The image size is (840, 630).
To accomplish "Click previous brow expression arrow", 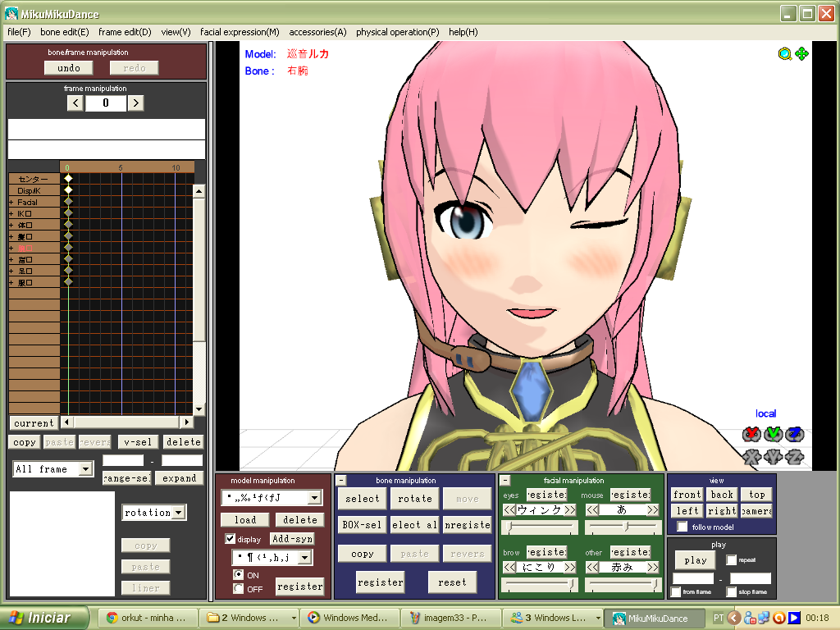I will pos(509,568).
